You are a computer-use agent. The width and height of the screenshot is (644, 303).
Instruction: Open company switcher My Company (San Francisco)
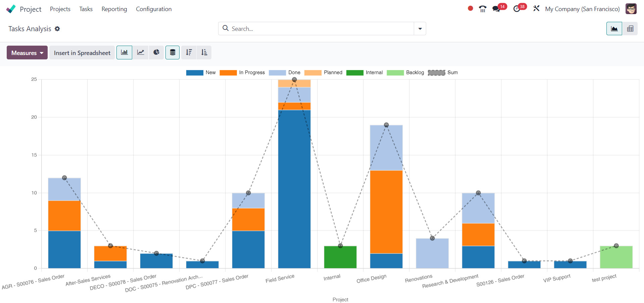[582, 9]
